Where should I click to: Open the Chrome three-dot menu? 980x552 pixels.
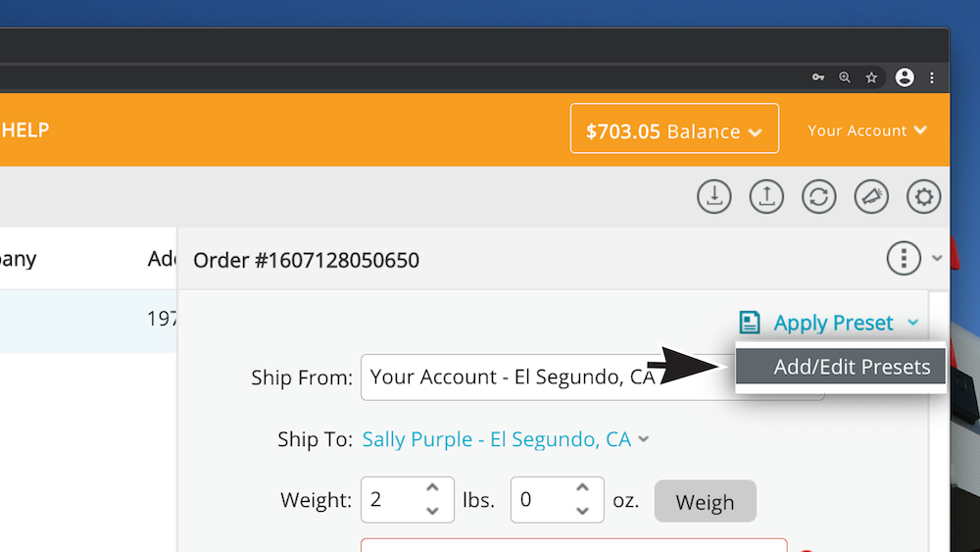[x=932, y=77]
